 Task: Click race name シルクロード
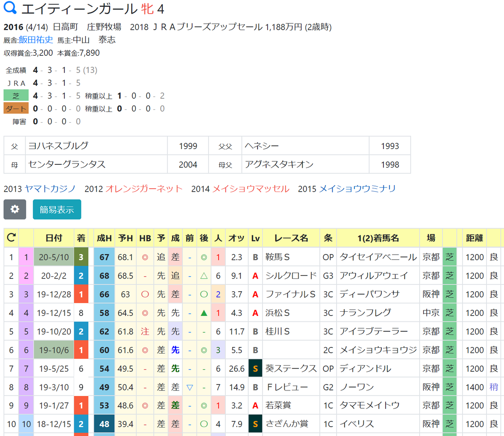coord(291,275)
